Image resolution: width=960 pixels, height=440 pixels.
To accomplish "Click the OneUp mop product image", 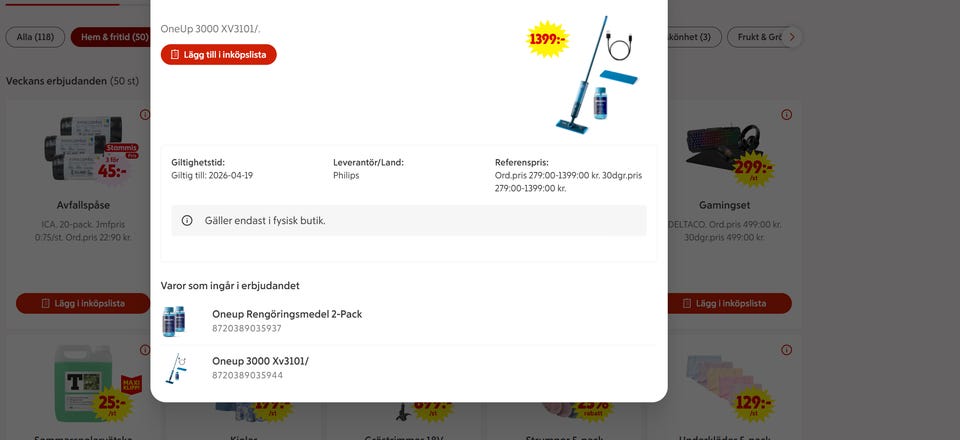I will coord(597,75).
